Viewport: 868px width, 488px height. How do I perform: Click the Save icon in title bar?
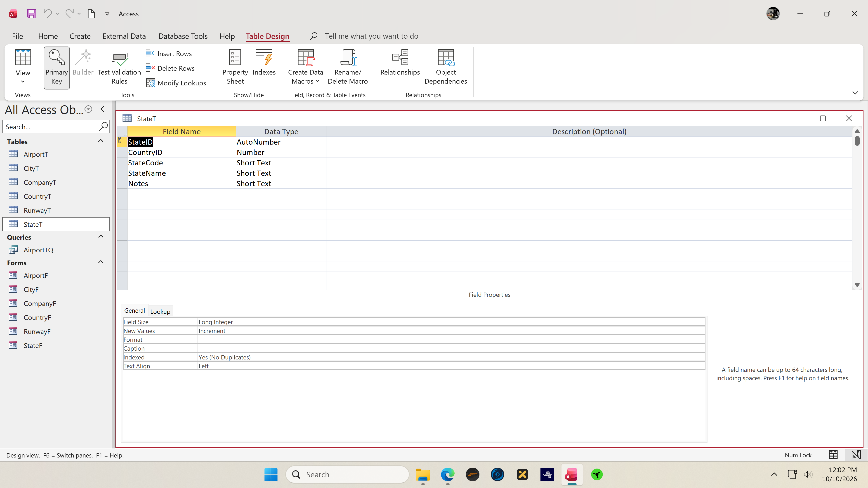32,14
